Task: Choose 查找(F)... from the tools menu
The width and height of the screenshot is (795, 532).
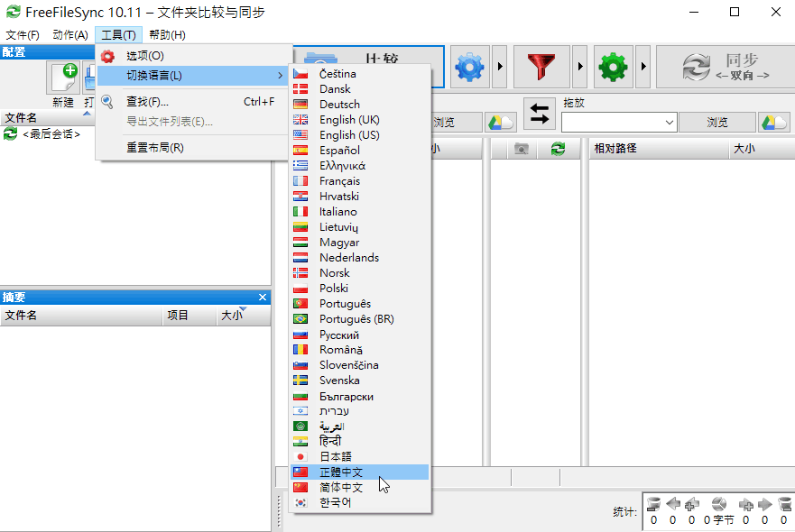Action: [194, 102]
